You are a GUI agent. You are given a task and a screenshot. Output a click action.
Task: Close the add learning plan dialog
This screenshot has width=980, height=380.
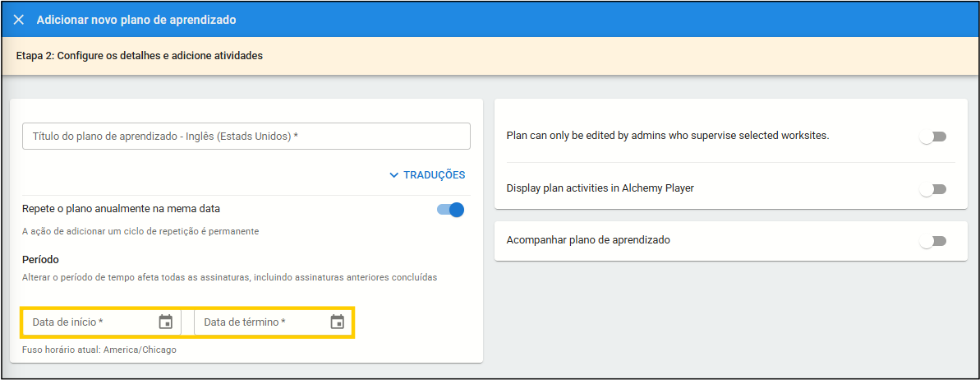[x=19, y=20]
